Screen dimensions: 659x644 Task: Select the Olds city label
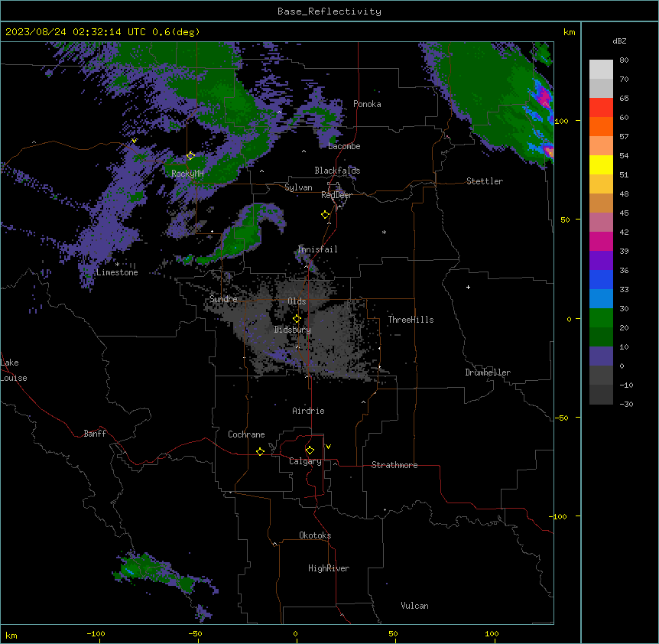click(x=297, y=301)
